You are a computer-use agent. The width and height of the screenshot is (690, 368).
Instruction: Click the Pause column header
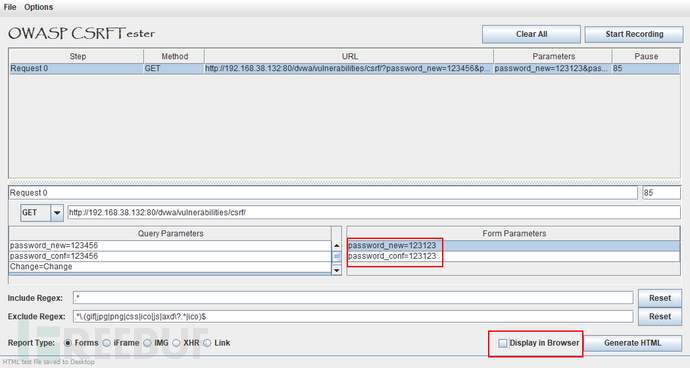pyautogui.click(x=646, y=56)
